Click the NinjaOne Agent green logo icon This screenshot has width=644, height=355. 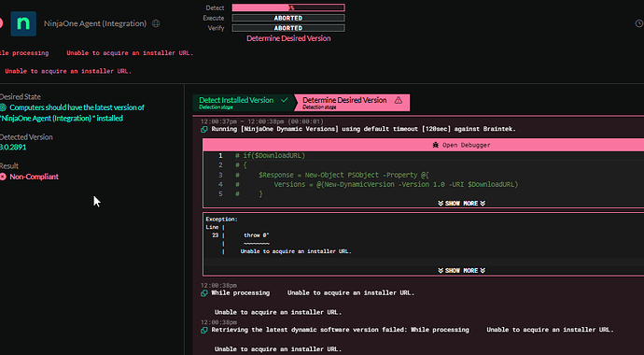[23, 23]
